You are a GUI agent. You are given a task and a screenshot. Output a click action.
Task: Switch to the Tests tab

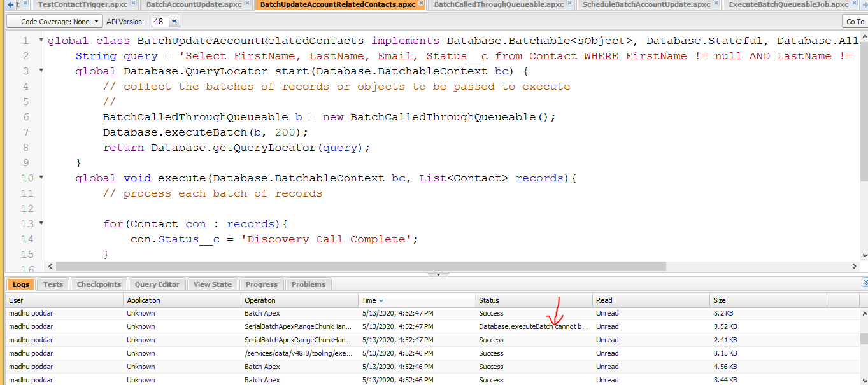pyautogui.click(x=53, y=284)
